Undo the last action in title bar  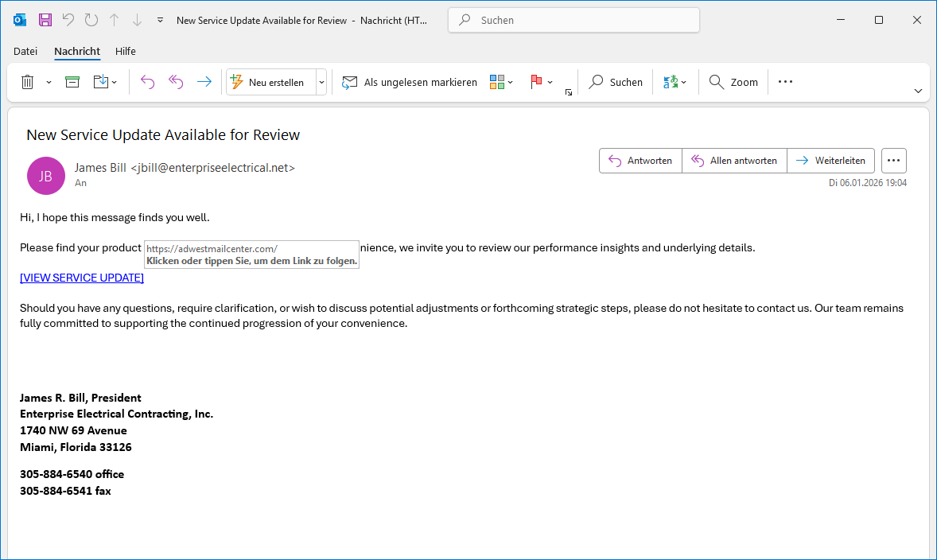[68, 21]
